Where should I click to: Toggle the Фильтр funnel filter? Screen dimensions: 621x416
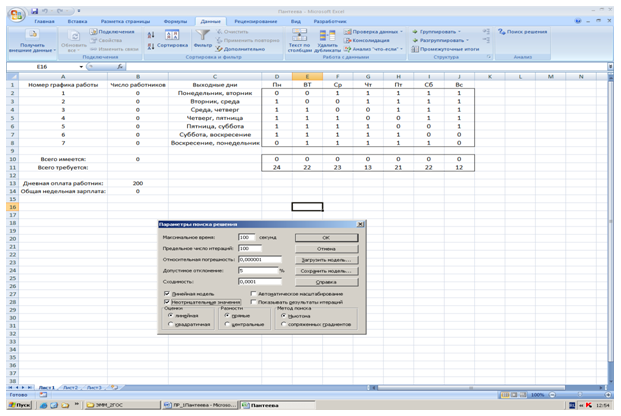(203, 39)
